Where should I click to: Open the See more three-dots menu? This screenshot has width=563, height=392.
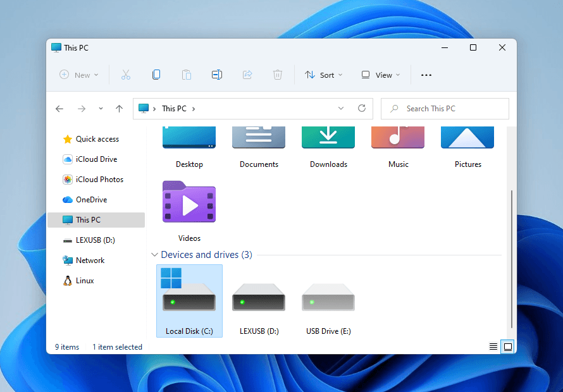pyautogui.click(x=426, y=75)
